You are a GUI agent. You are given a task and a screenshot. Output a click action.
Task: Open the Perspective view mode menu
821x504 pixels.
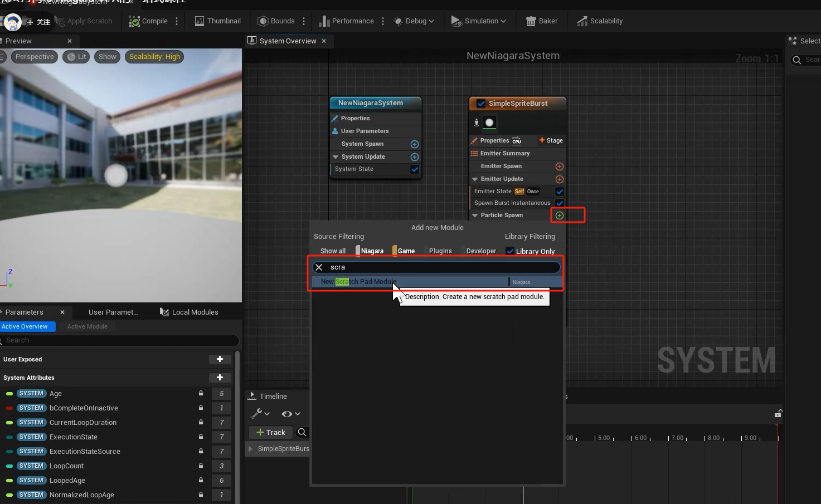click(35, 57)
